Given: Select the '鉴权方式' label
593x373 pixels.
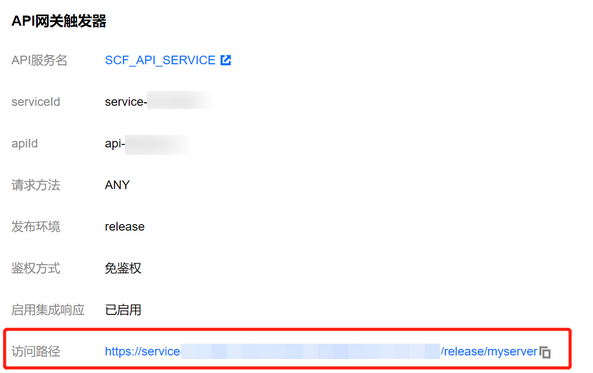Looking at the screenshot, I should point(36,269).
